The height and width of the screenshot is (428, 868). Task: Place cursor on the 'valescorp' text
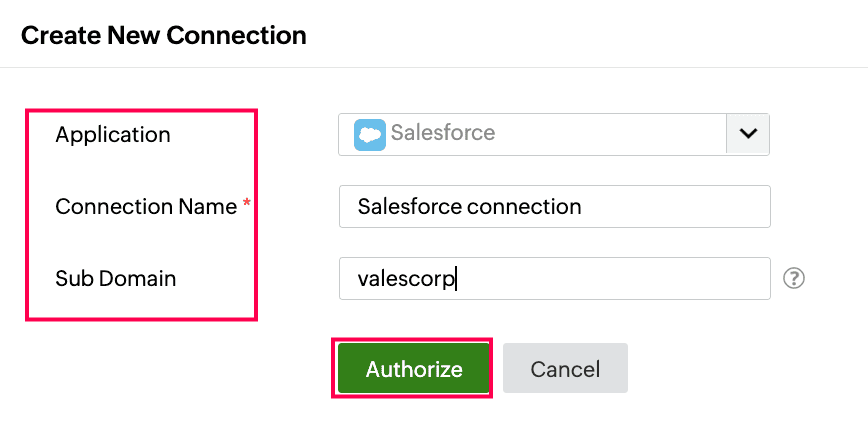point(406,279)
